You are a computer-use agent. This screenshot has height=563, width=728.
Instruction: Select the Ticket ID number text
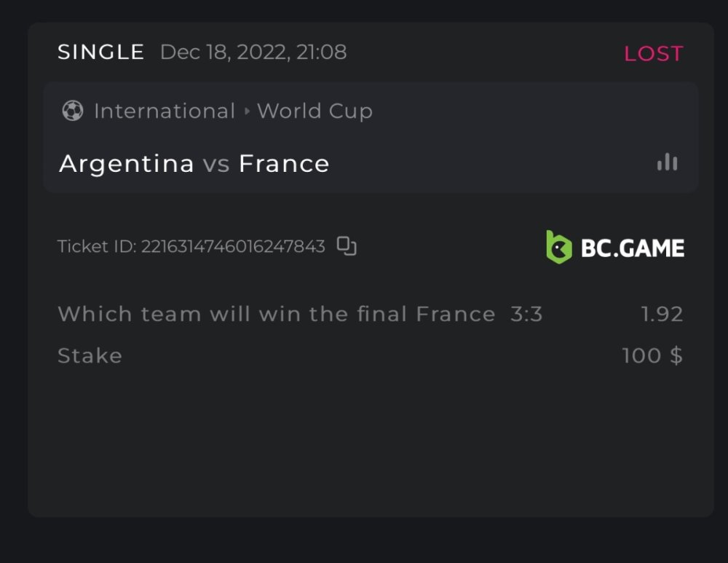[233, 246]
